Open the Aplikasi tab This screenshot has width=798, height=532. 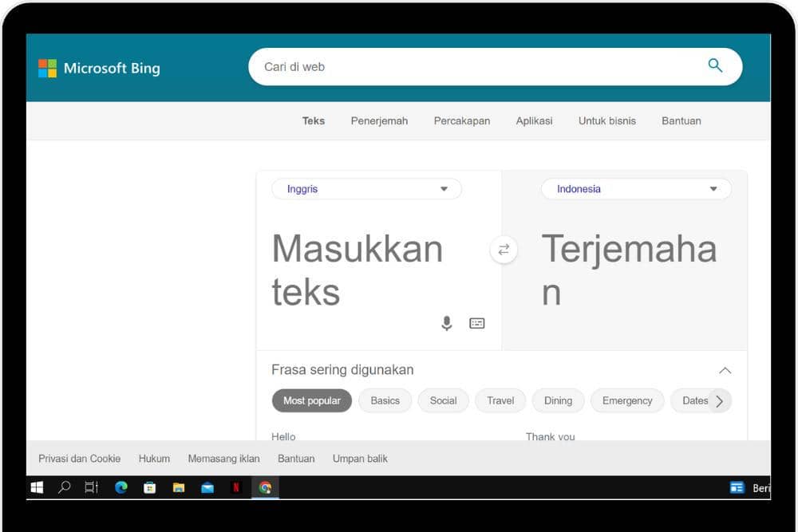(x=534, y=120)
